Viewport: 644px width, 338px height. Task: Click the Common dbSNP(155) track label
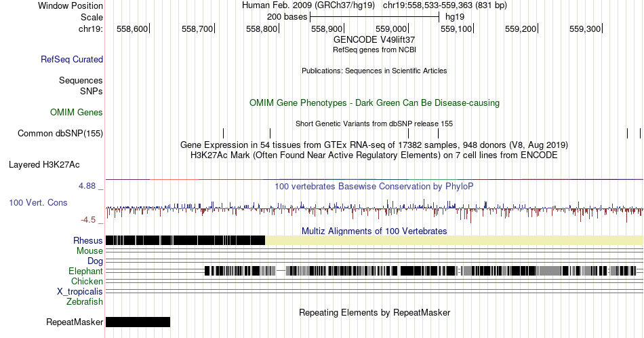(x=60, y=133)
